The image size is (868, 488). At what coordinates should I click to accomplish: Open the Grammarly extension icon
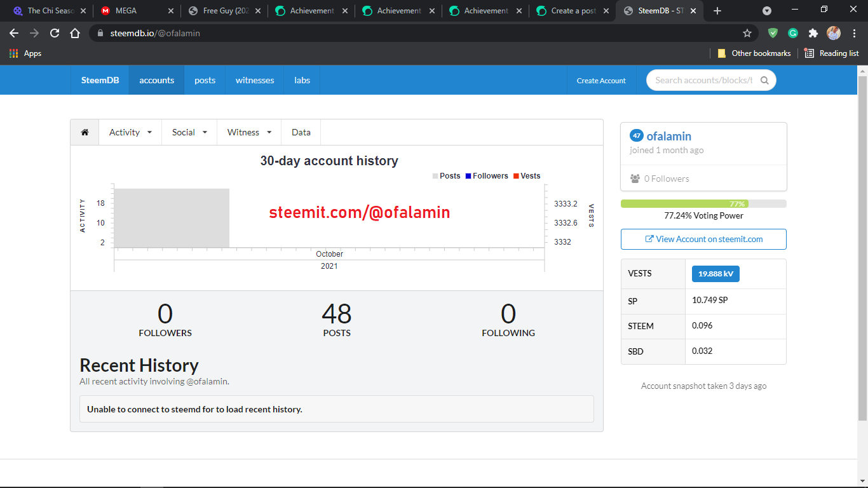(x=793, y=33)
